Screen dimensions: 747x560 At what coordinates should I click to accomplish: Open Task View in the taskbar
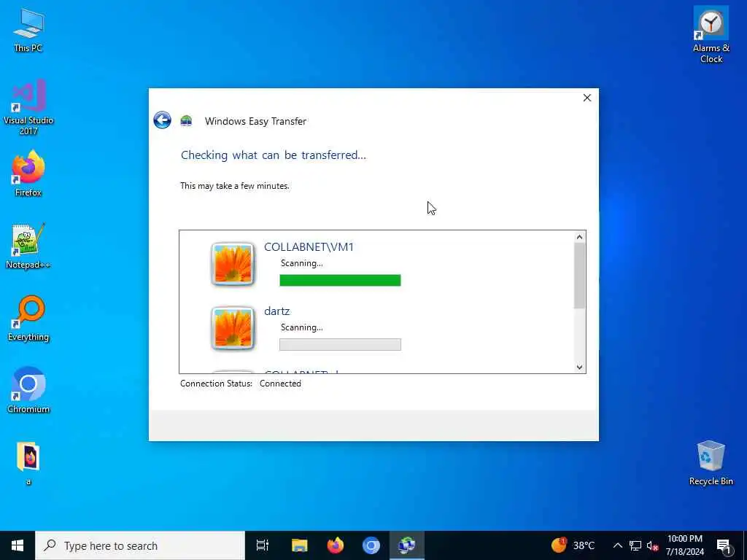[x=263, y=545]
